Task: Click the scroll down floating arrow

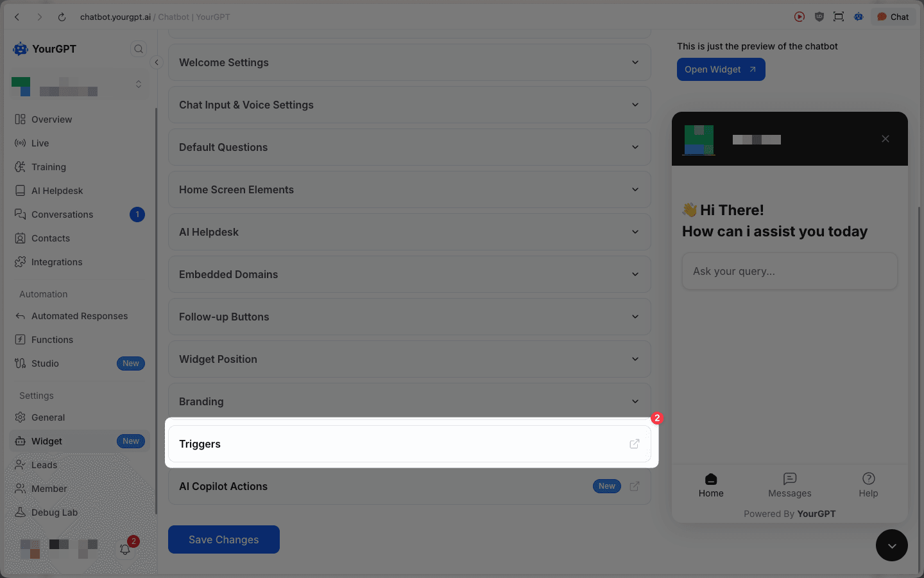Action: 891,545
